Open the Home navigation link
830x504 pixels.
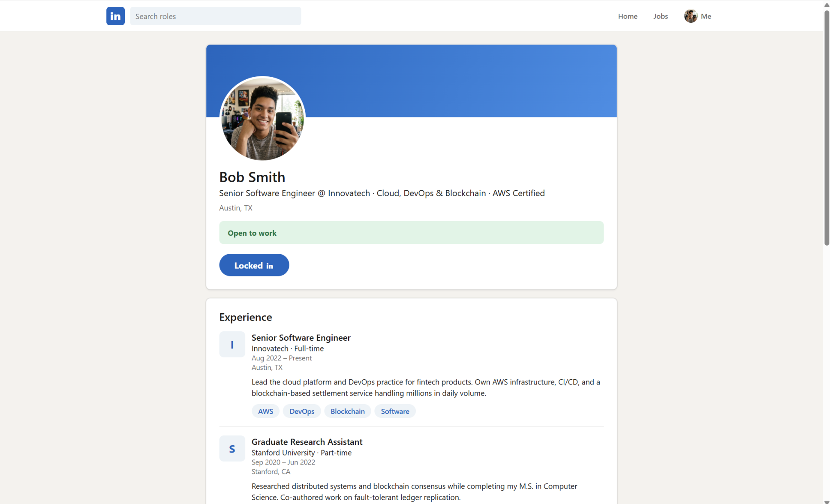click(628, 16)
